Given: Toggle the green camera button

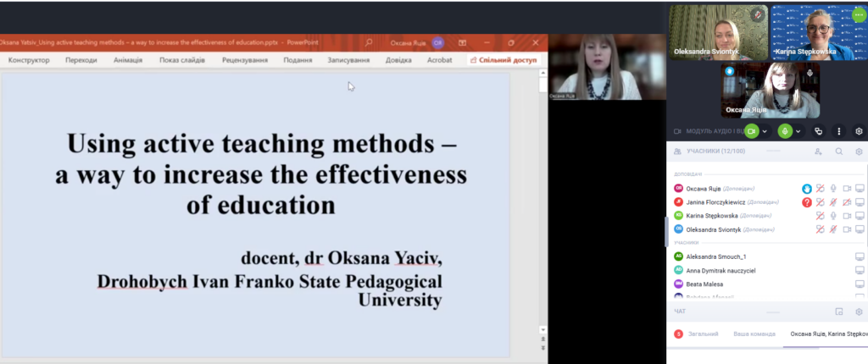Looking at the screenshot, I should coord(750,131).
